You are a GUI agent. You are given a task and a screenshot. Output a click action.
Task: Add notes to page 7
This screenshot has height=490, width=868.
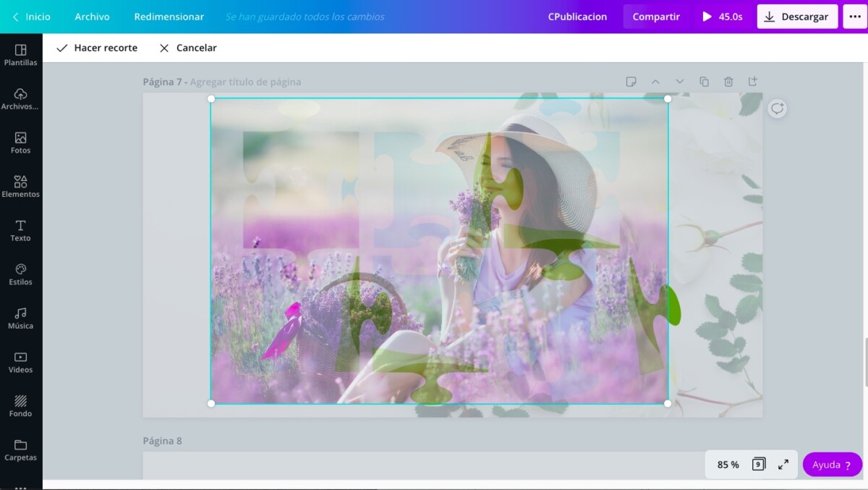tap(631, 82)
